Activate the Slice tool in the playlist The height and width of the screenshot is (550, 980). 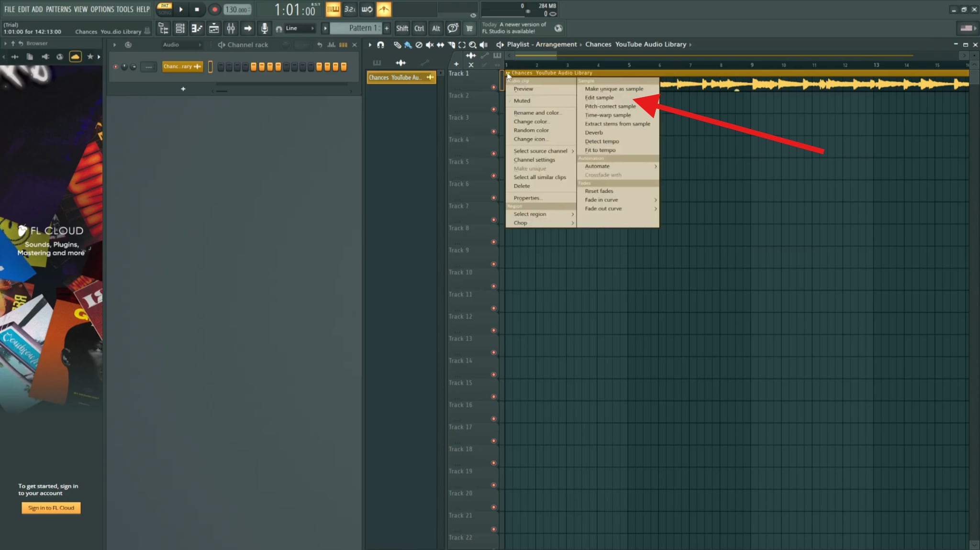tap(451, 44)
